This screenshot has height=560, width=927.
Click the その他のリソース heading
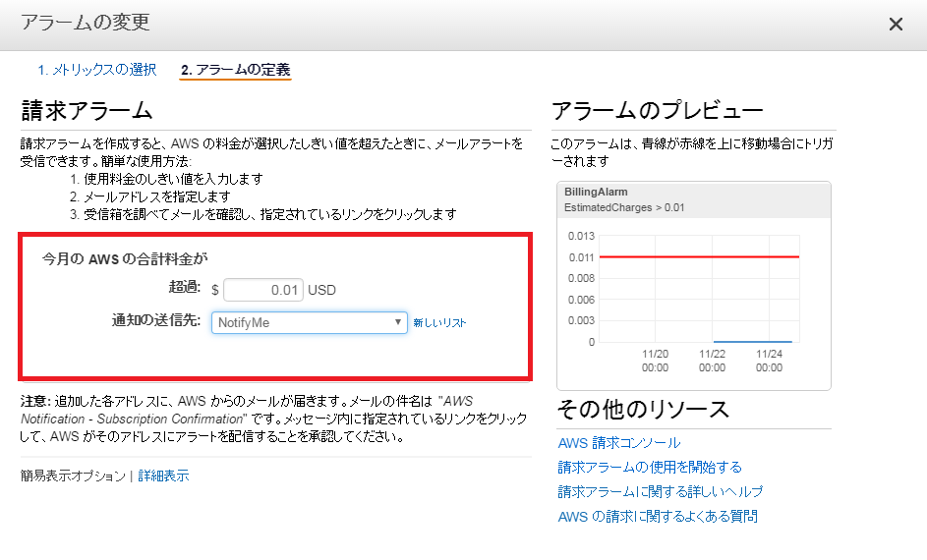point(643,410)
